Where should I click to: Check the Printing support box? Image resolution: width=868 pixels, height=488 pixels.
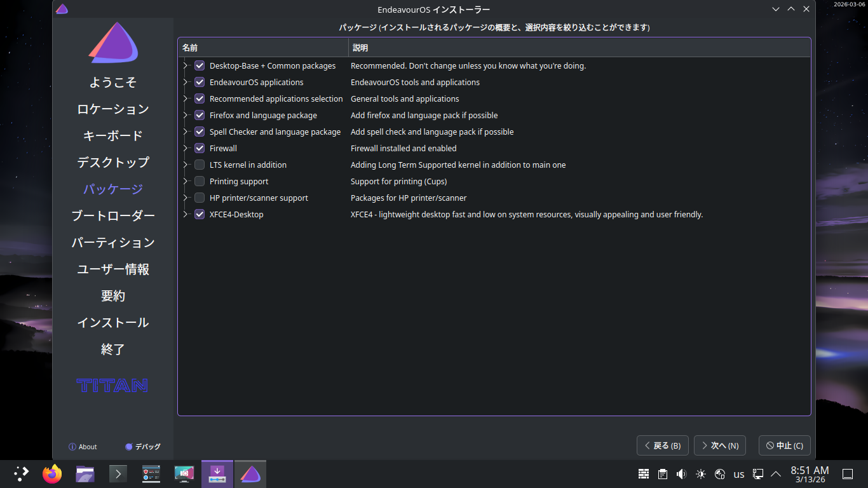click(200, 181)
